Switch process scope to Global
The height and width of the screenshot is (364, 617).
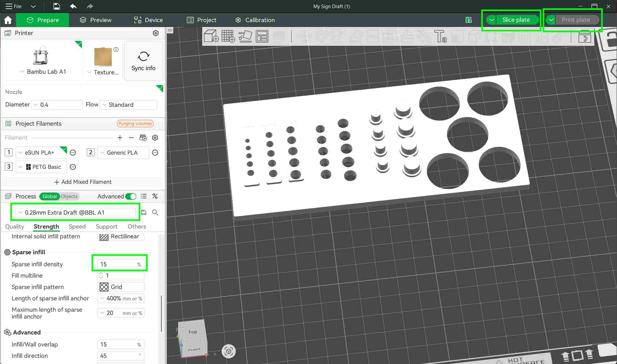[49, 196]
